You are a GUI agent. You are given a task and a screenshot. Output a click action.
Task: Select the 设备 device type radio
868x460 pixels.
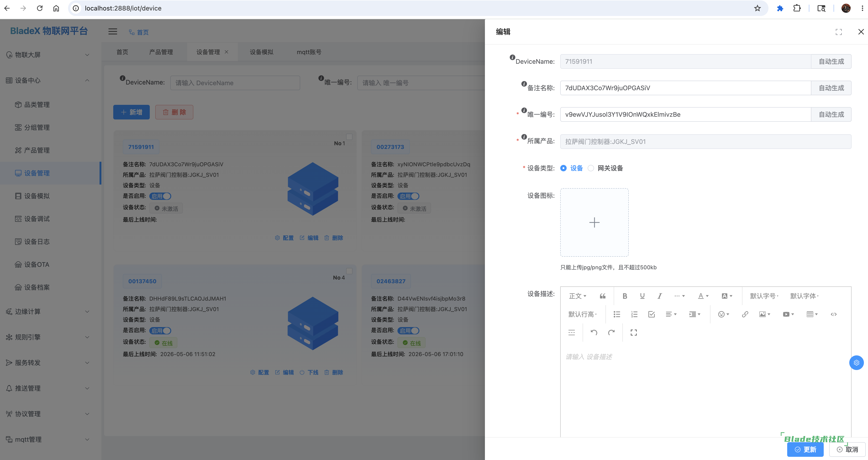point(563,168)
